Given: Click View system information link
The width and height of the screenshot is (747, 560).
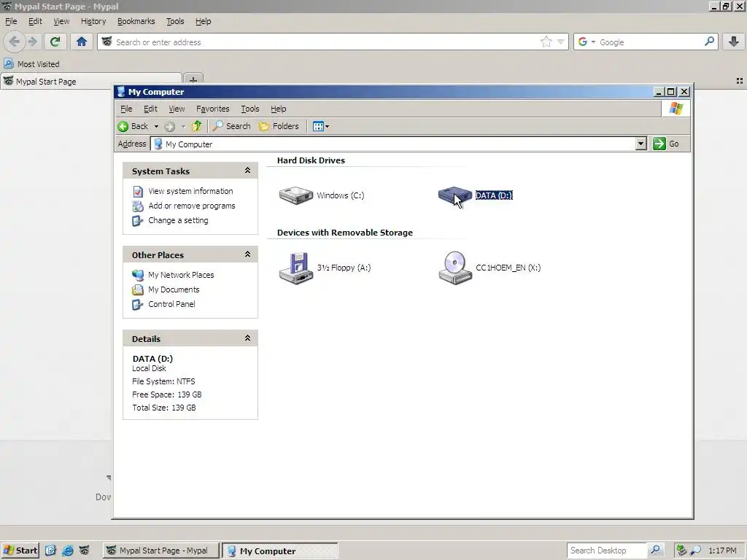Looking at the screenshot, I should pos(190,191).
